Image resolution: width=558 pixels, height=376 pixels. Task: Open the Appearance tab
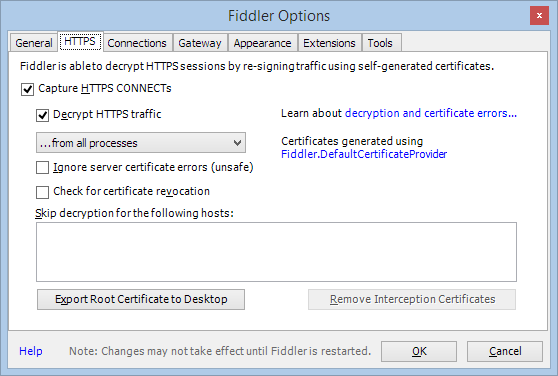263,43
